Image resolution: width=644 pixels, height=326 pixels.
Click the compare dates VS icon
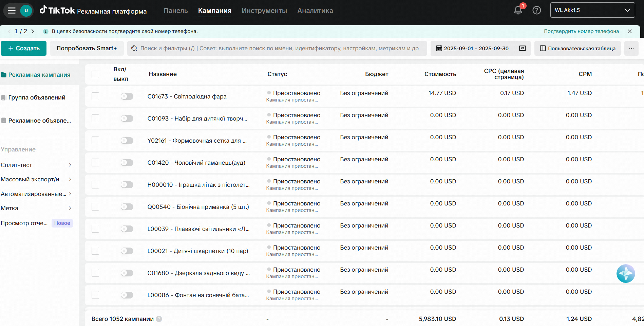pyautogui.click(x=523, y=48)
